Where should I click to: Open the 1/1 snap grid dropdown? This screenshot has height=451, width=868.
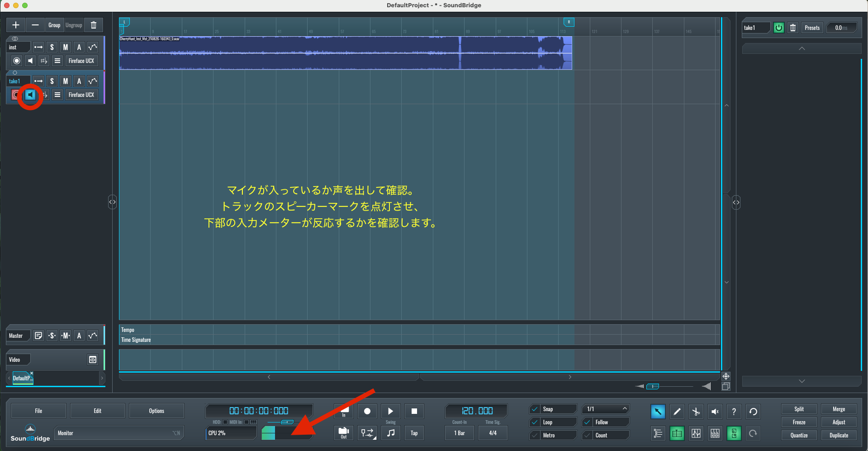coord(606,409)
